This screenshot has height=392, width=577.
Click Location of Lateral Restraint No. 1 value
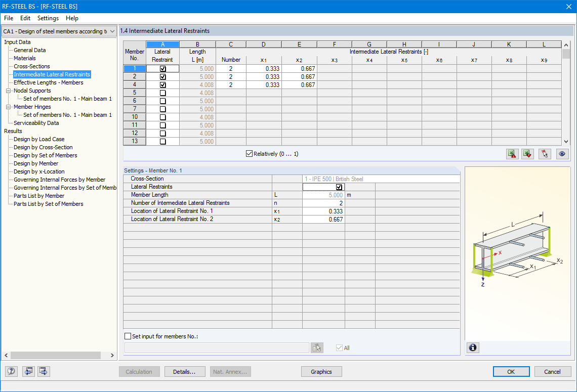[323, 211]
